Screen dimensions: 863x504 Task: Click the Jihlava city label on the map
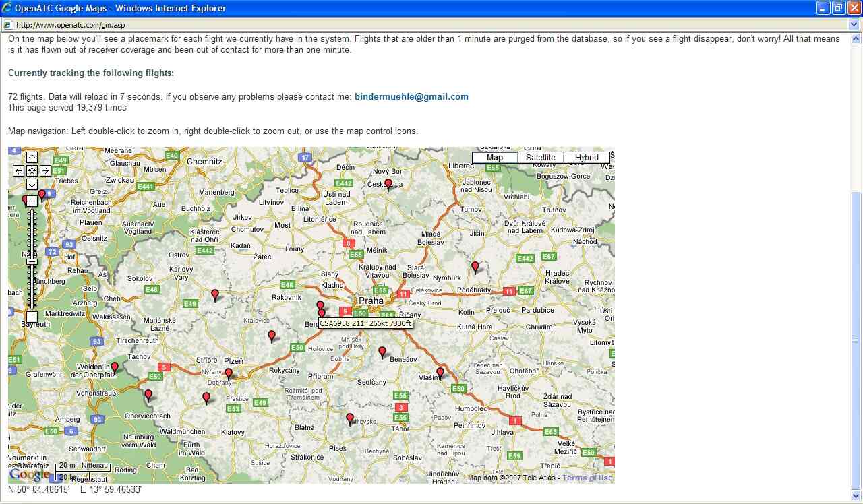(x=502, y=433)
